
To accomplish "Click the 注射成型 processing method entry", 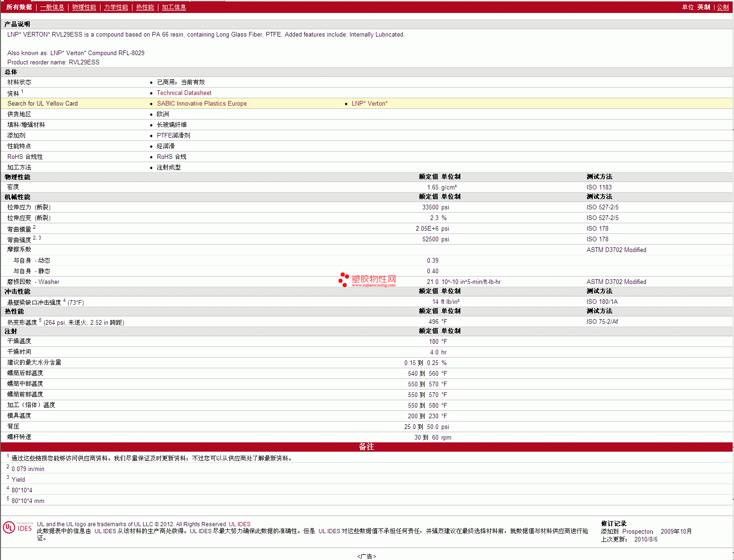I will pyautogui.click(x=169, y=167).
